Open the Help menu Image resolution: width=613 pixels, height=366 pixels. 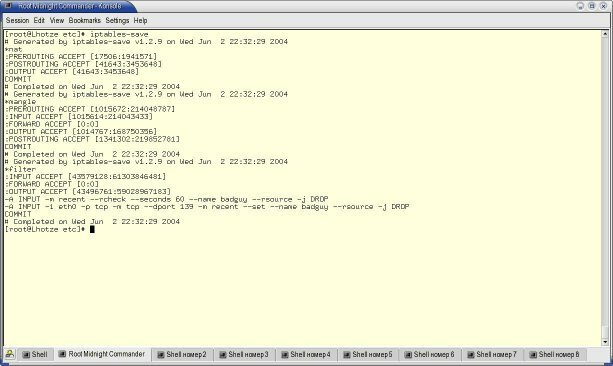(x=140, y=20)
